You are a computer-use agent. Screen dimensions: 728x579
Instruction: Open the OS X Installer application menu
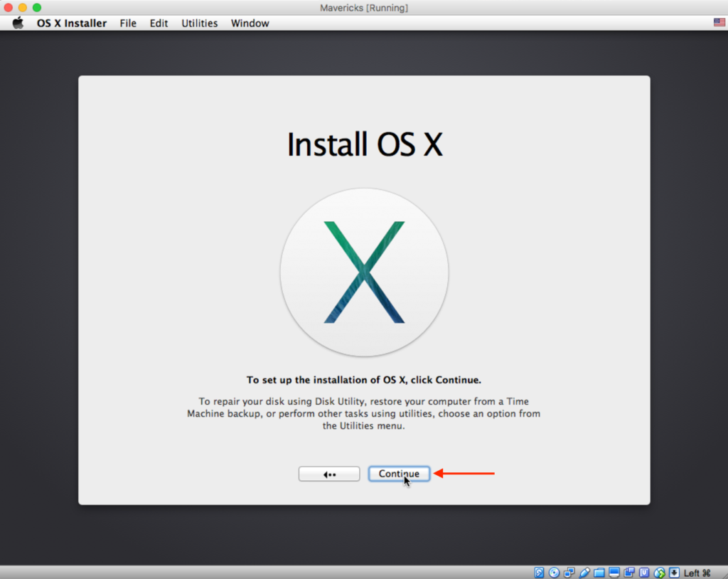click(71, 23)
